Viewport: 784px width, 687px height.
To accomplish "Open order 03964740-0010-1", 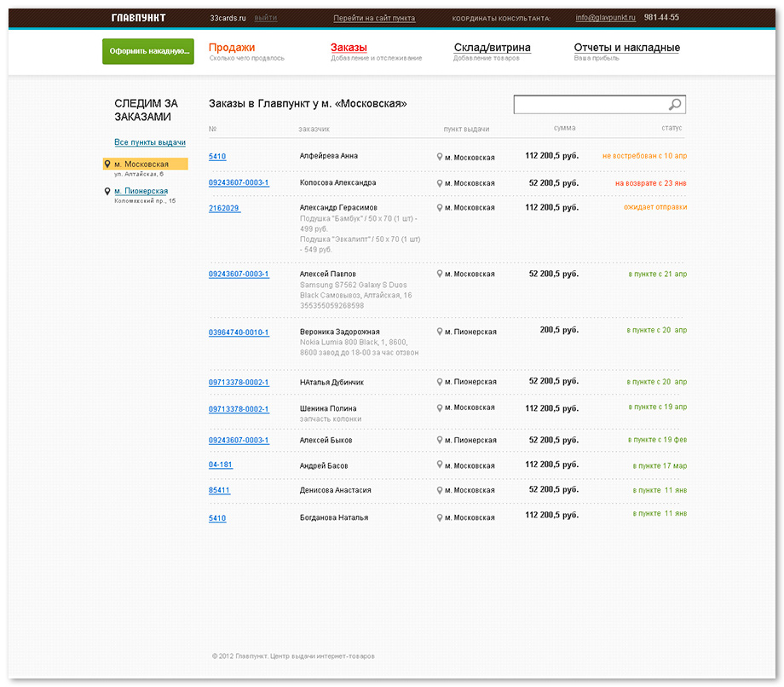I will pyautogui.click(x=239, y=332).
